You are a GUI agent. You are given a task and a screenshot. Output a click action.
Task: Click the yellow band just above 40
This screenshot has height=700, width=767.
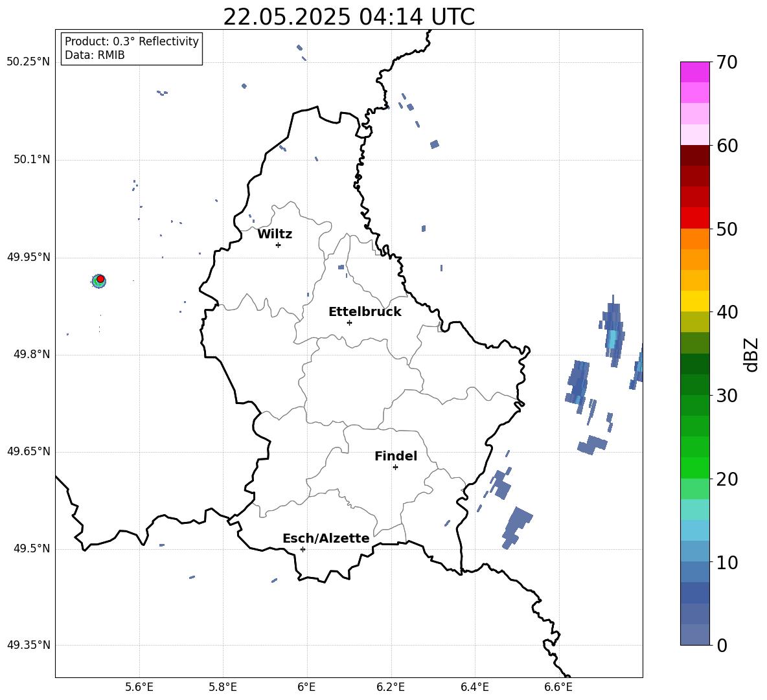694,301
